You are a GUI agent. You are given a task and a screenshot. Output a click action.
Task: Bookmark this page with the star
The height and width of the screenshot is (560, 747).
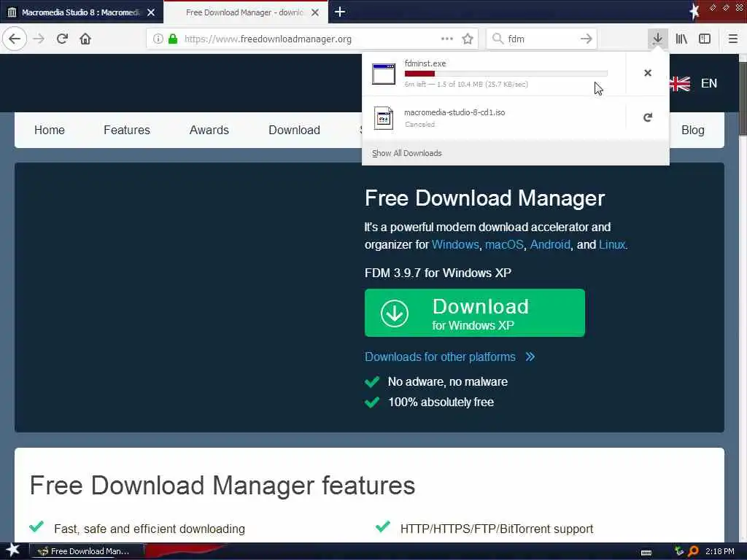[x=468, y=39]
